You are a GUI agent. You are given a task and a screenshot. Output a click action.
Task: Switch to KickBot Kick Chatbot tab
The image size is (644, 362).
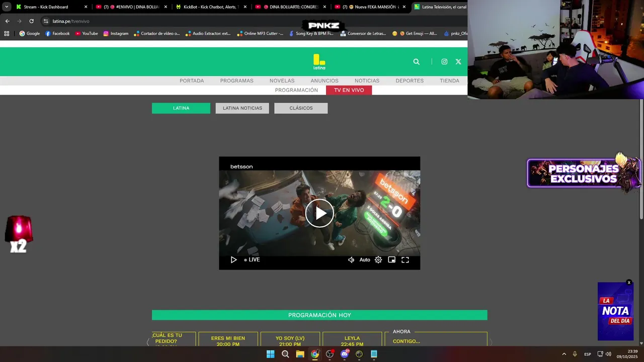[x=211, y=7]
